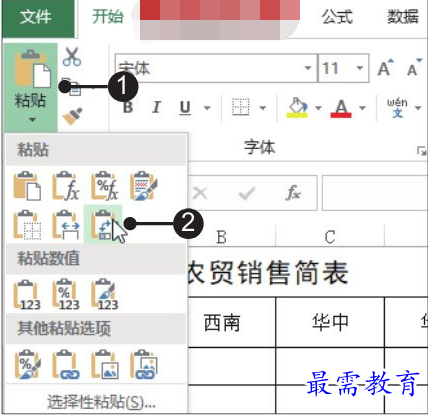Choose Keep Source Column Widths paste option
Image resolution: width=428 pixels, height=415 pixels.
point(66,224)
